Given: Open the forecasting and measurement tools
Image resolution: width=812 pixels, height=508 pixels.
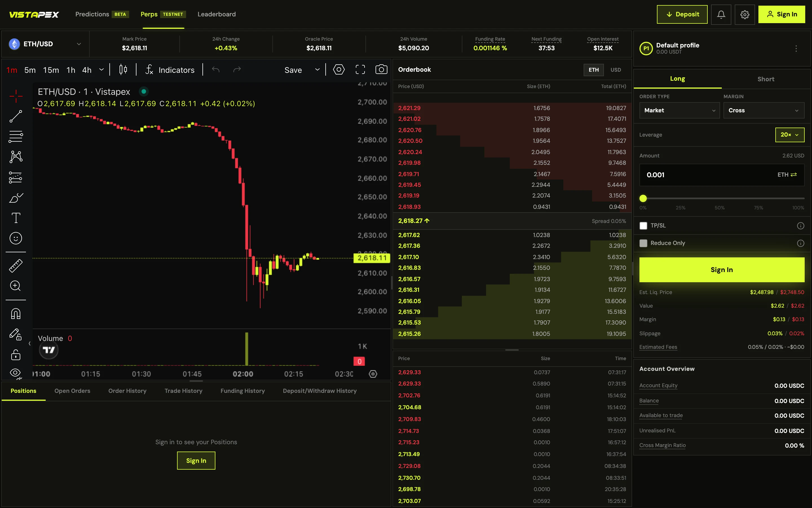Looking at the screenshot, I should point(16,178).
